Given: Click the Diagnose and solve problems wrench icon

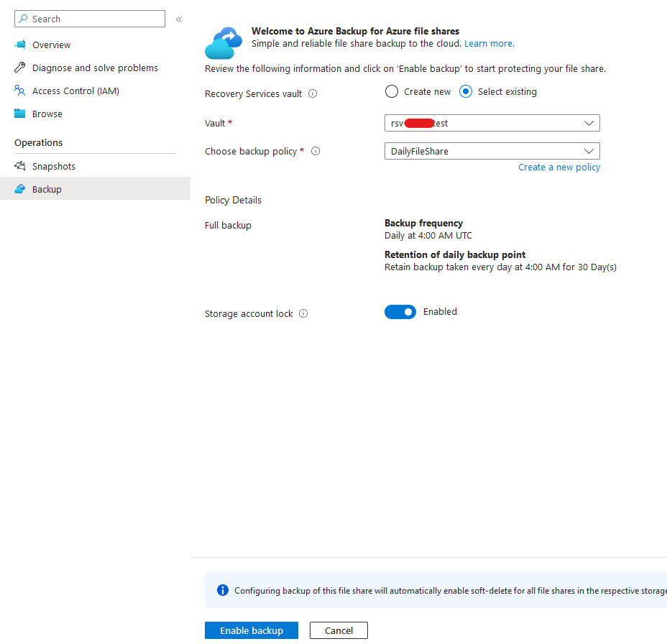Looking at the screenshot, I should tap(20, 68).
